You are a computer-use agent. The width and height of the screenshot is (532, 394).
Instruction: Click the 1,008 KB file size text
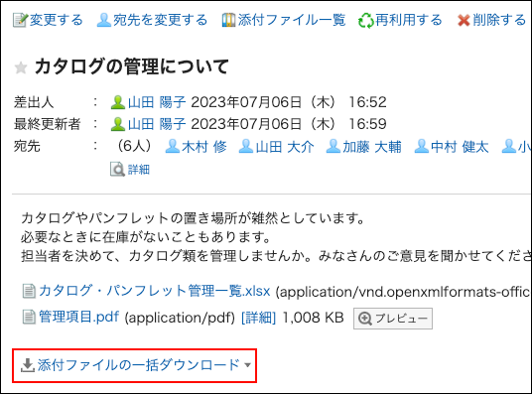click(314, 318)
